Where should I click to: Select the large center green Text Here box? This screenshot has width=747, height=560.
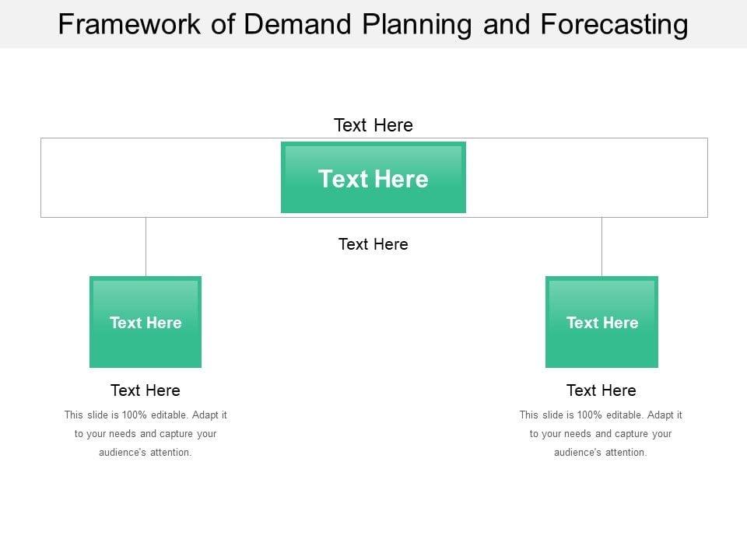pos(373,178)
